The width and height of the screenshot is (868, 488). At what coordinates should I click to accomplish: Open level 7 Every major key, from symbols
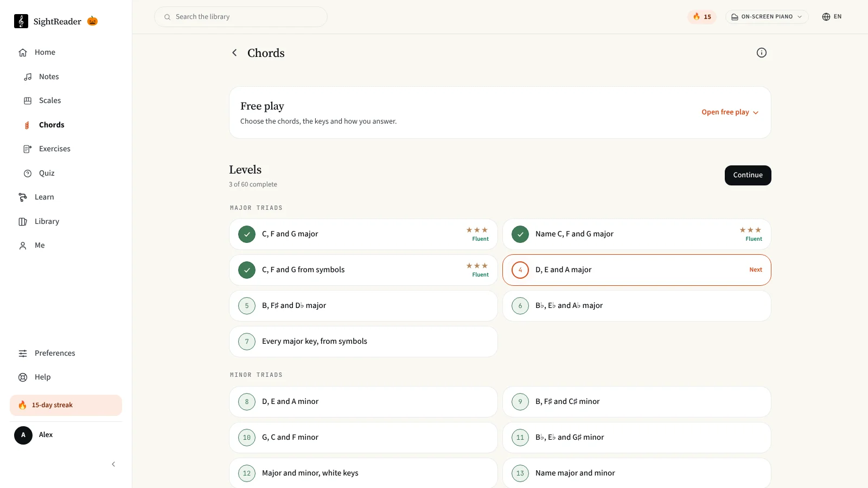pos(363,342)
